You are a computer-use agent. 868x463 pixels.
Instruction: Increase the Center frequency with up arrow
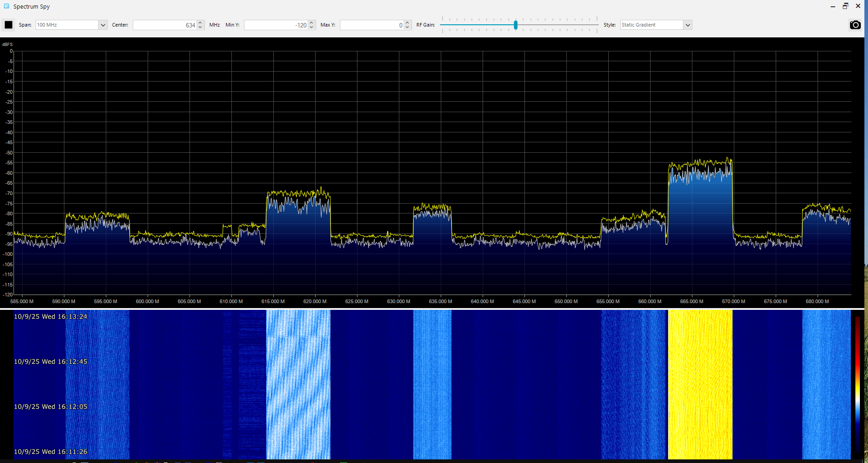pyautogui.click(x=200, y=23)
